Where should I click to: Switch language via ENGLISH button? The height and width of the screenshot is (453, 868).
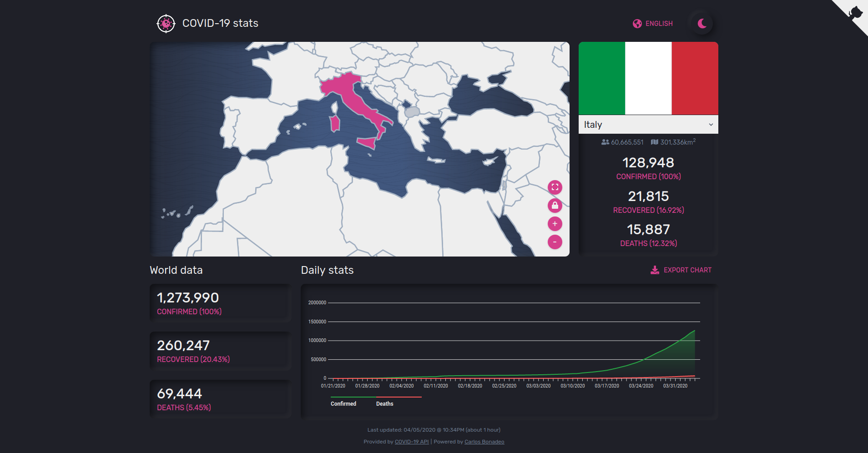[653, 24]
